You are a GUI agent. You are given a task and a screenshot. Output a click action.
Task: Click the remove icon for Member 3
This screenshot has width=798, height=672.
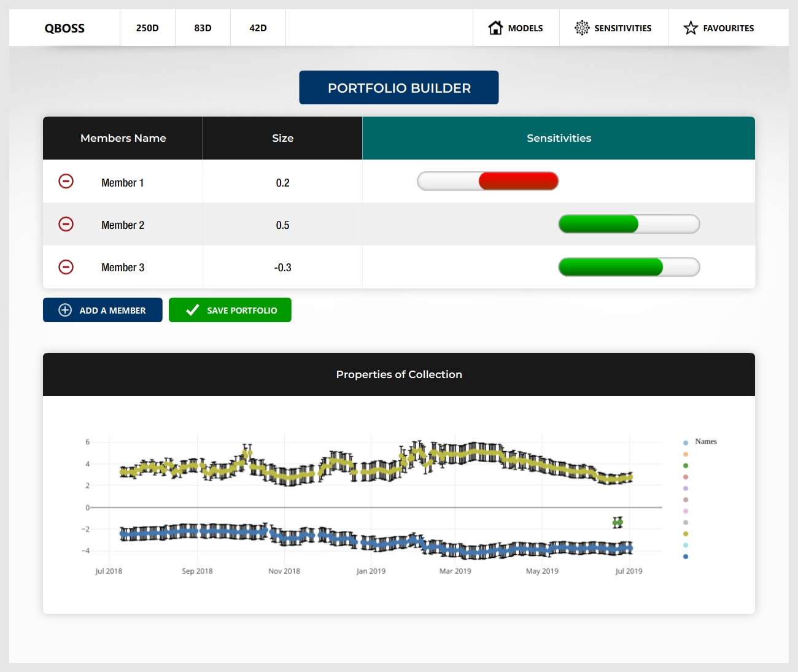(66, 267)
